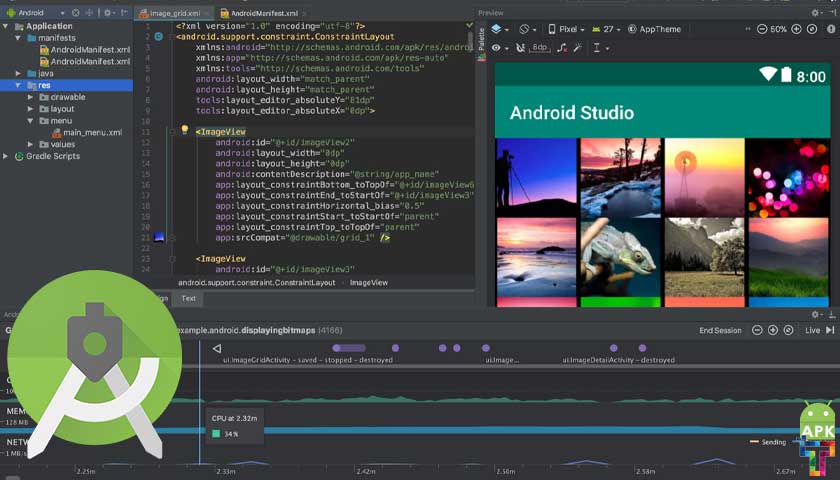Click the Android Studio app bar title

click(x=572, y=112)
